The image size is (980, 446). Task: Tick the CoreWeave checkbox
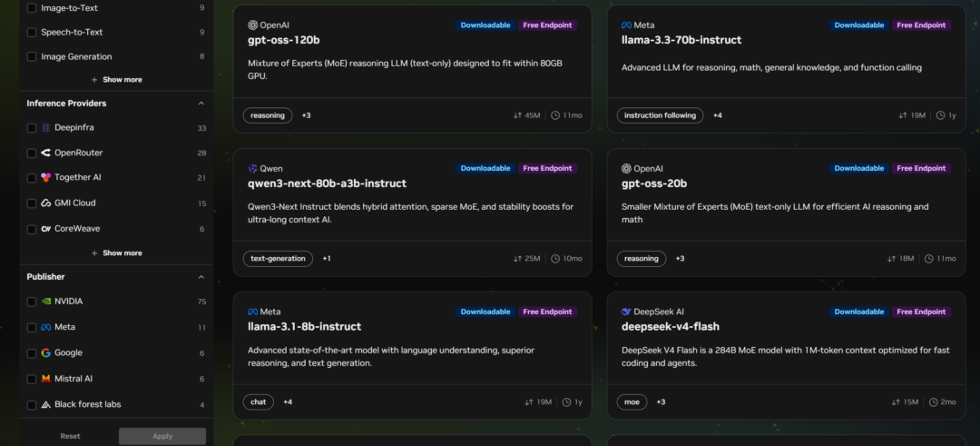(31, 230)
